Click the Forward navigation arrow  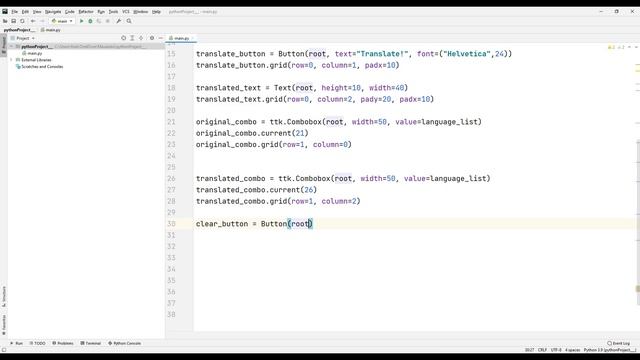click(x=42, y=21)
